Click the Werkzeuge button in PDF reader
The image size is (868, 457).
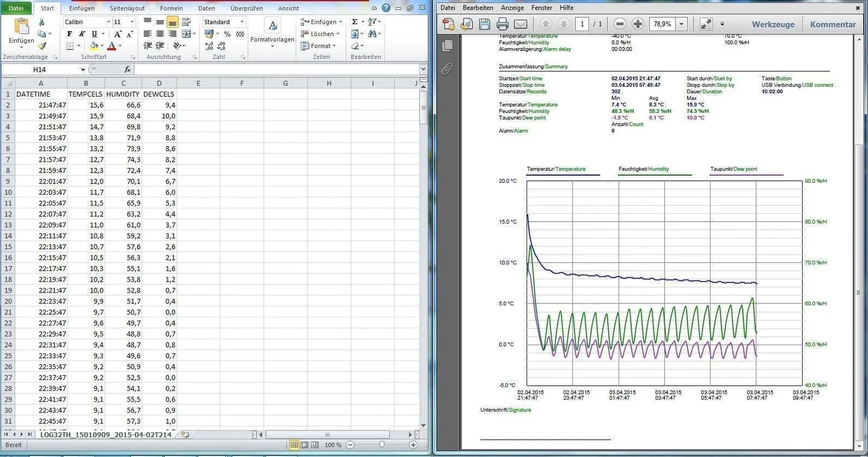tap(773, 24)
